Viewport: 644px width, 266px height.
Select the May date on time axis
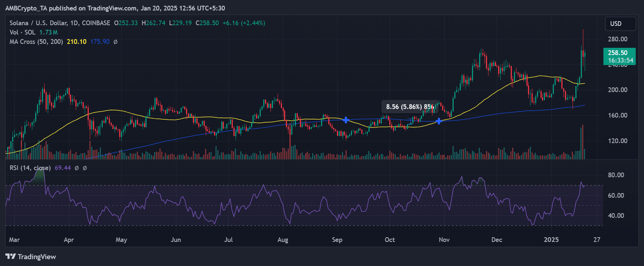[121, 240]
